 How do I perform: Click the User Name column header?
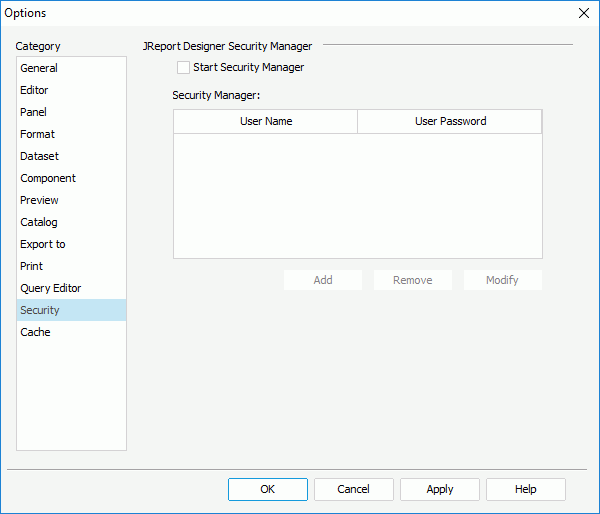[266, 121]
